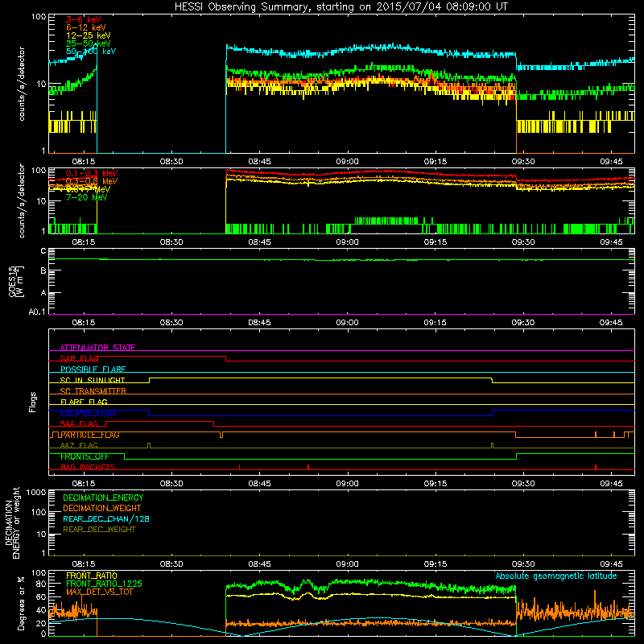Click the 09:00 tick in Flags panel

pos(348,484)
